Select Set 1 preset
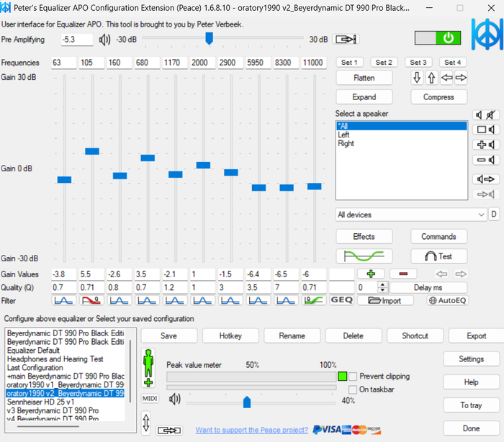 click(x=349, y=63)
